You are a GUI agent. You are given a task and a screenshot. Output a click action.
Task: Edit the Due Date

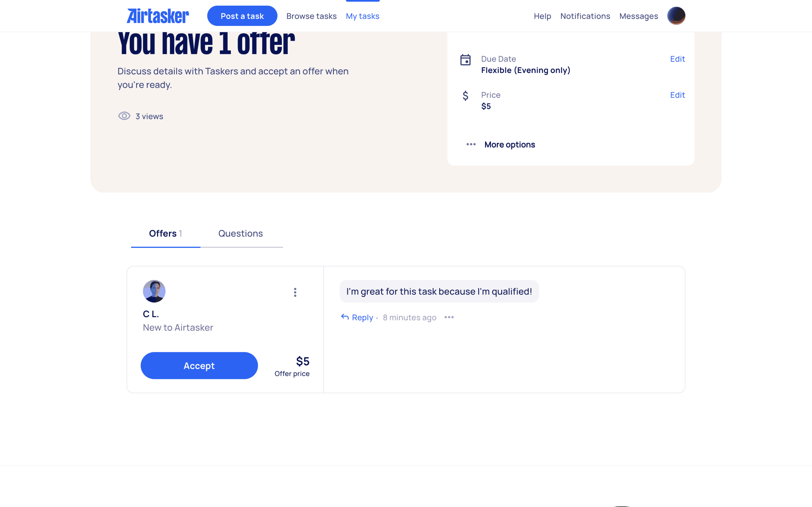coord(677,59)
